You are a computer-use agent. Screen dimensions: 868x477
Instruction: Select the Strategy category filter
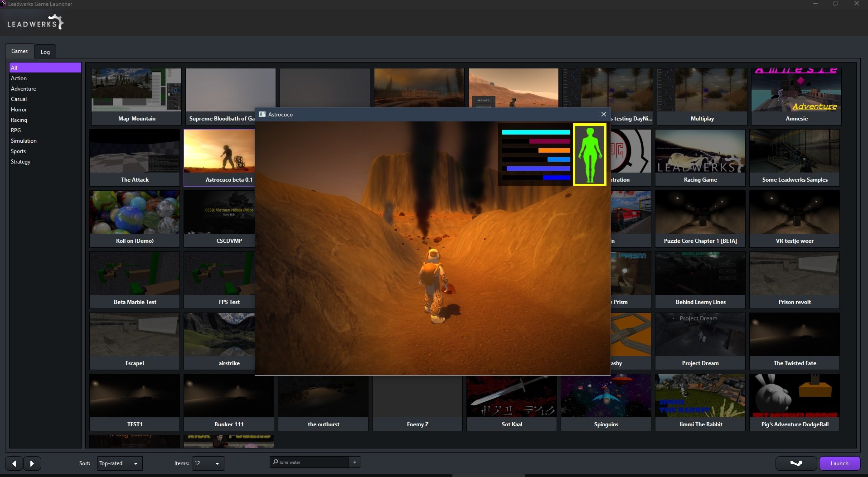21,162
